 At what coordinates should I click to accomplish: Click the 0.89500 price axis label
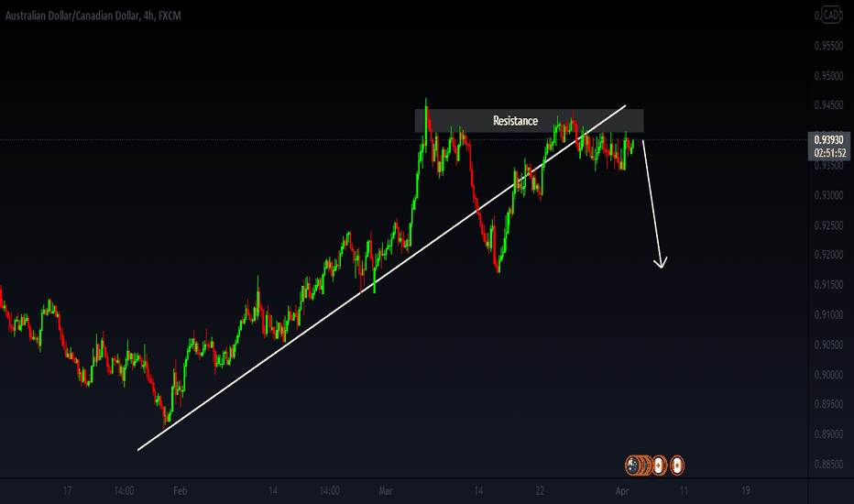point(828,404)
